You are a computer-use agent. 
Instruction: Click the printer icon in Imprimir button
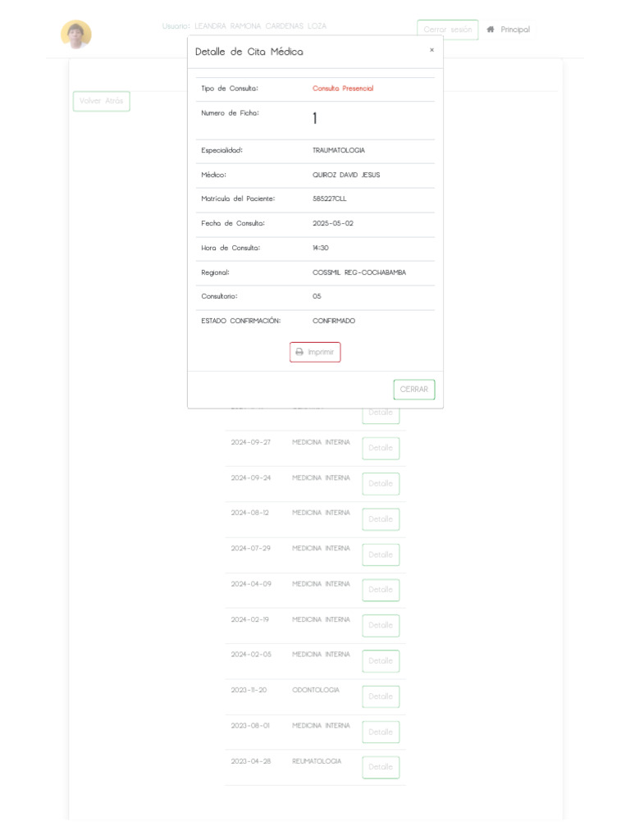(x=299, y=352)
